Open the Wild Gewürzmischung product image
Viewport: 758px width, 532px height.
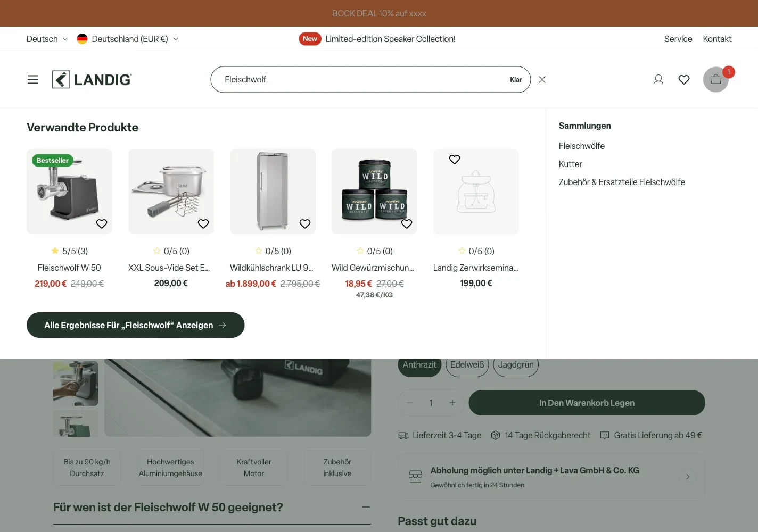374,192
